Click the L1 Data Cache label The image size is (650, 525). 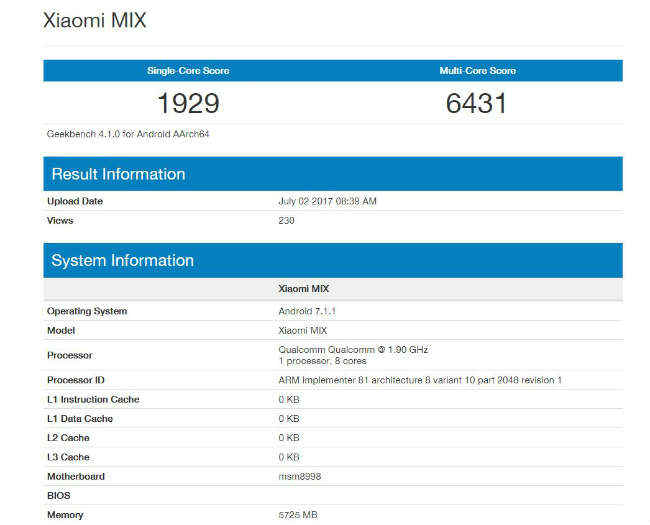[80, 418]
